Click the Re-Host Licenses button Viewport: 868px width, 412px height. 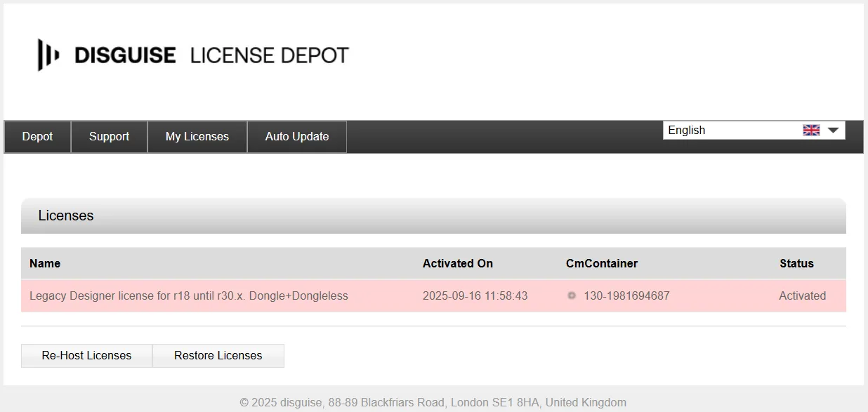point(86,355)
